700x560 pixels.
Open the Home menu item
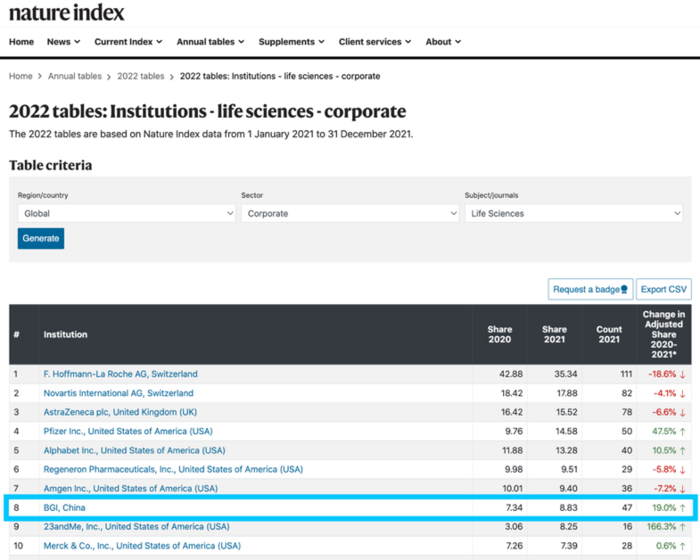21,42
